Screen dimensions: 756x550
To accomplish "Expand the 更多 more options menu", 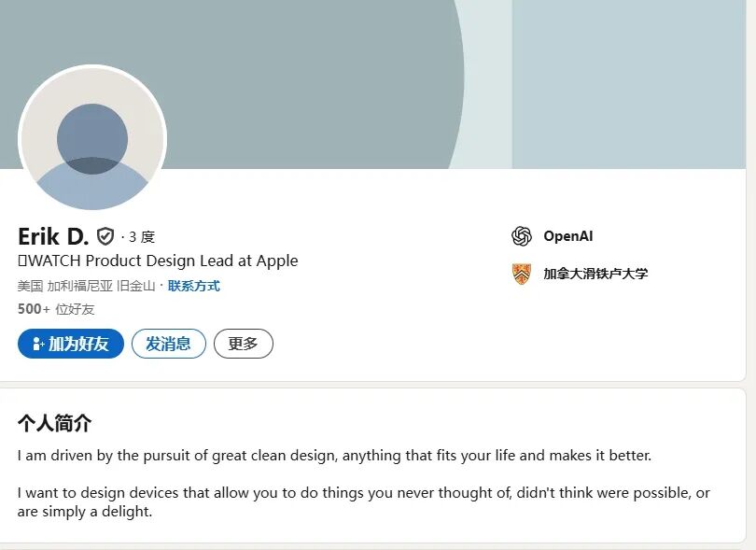I will (243, 344).
